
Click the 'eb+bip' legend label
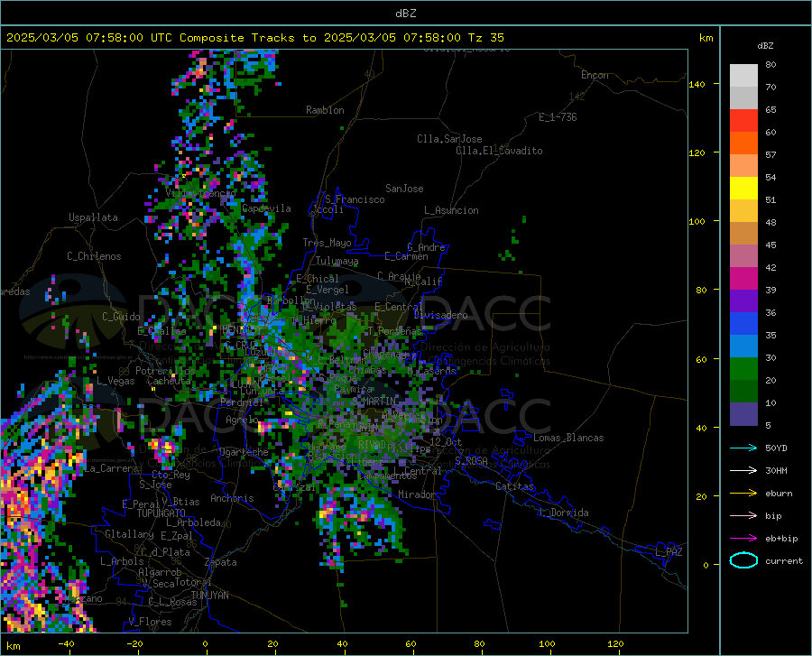click(781, 539)
